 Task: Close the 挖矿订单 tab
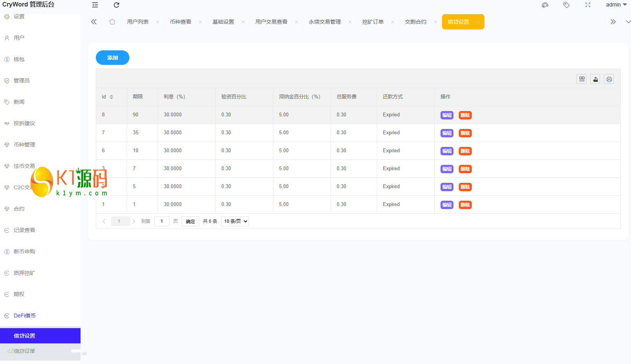click(393, 22)
